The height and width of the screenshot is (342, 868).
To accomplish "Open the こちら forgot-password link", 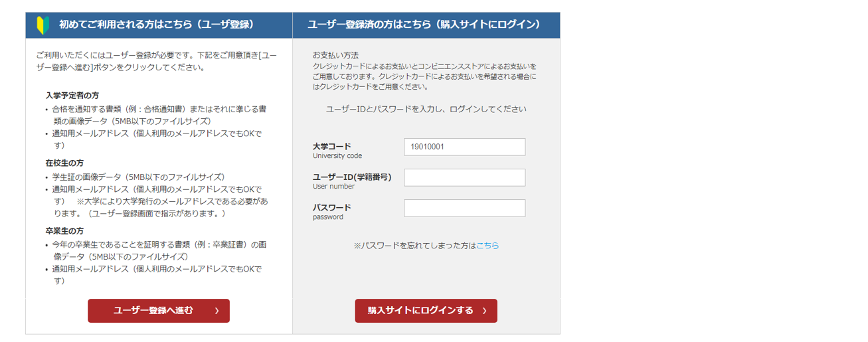I will [x=487, y=246].
